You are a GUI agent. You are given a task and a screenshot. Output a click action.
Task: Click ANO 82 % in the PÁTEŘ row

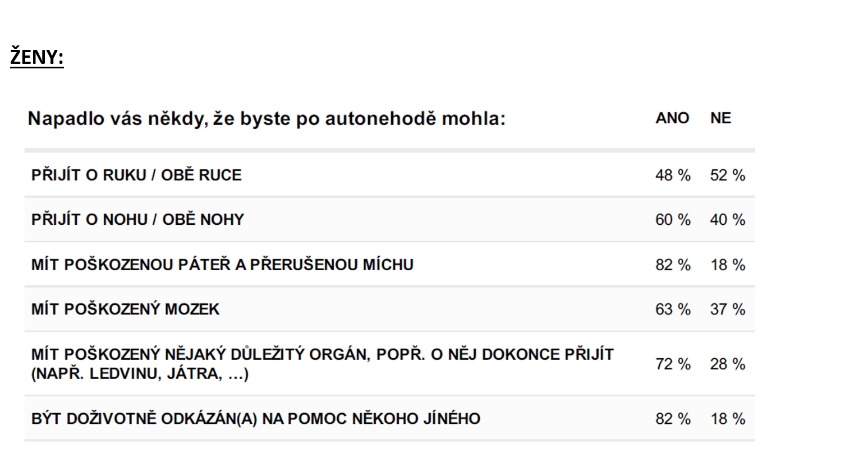[673, 265]
